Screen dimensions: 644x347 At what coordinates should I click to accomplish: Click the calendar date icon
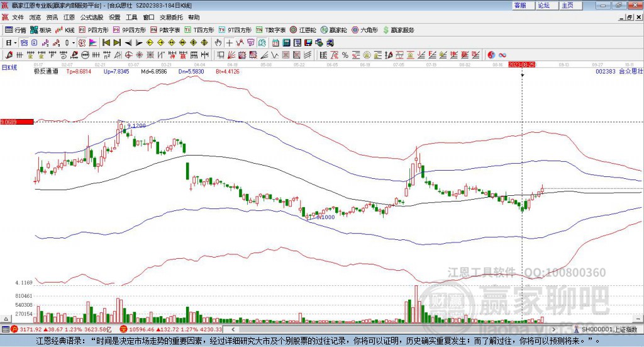[275, 43]
